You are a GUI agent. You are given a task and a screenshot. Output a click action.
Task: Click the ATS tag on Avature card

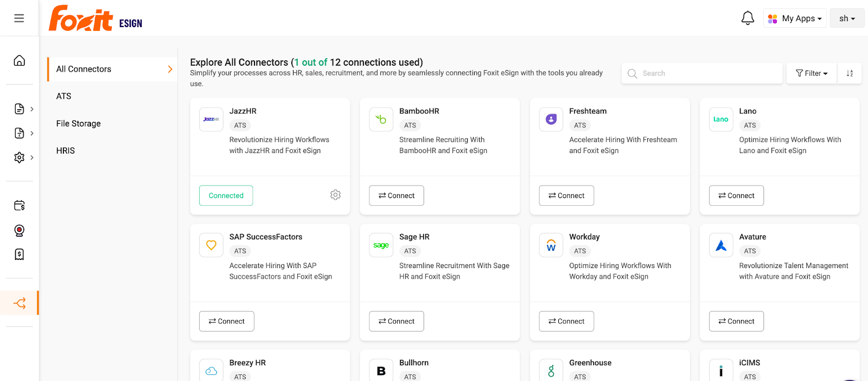pos(750,251)
